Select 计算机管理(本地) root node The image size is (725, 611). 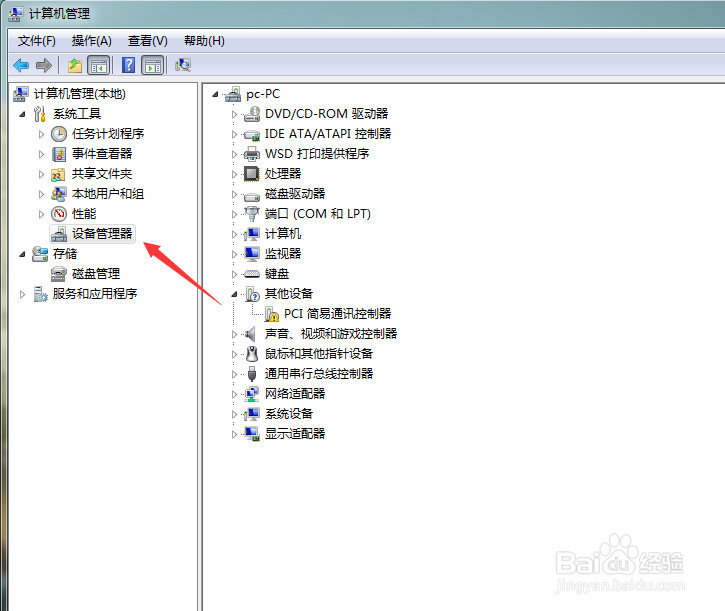[x=80, y=94]
